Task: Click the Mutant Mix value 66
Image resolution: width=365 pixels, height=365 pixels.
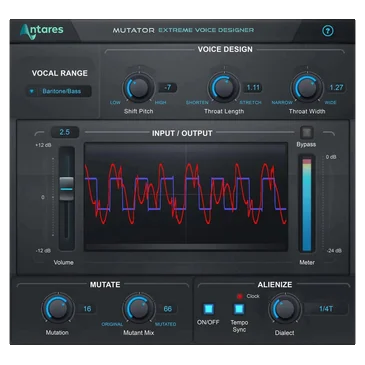Action: (x=168, y=309)
